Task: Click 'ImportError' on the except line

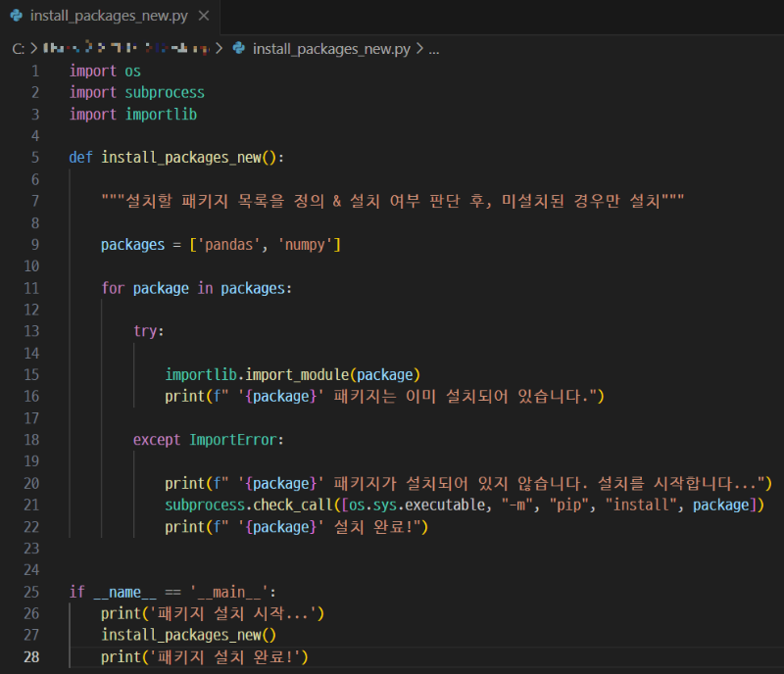Action: point(233,440)
